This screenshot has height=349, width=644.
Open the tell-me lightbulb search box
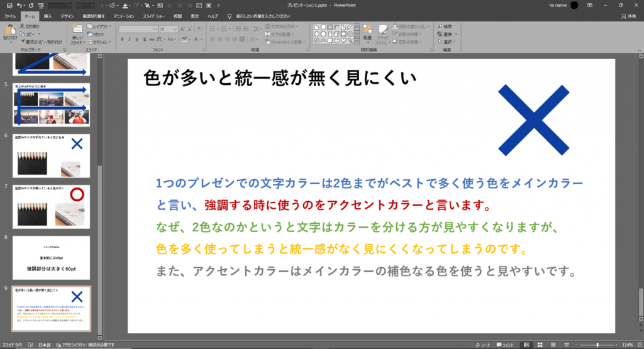tap(260, 16)
